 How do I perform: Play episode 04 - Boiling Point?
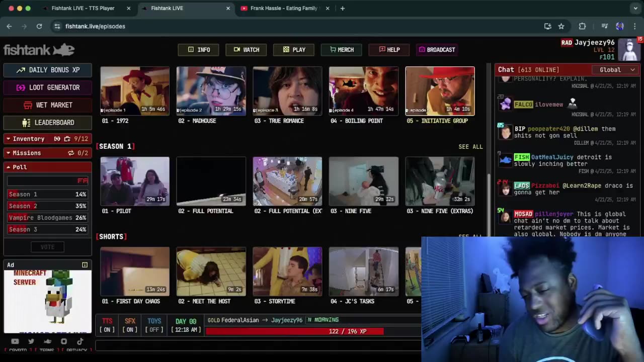364,91
